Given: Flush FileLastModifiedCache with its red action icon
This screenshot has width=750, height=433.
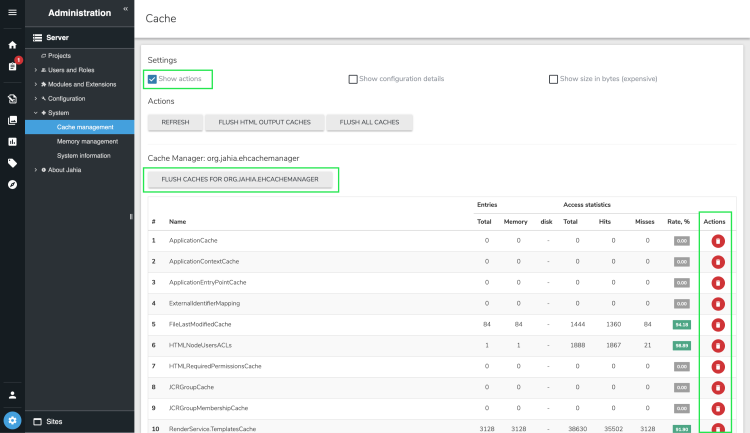Looking at the screenshot, I should (x=717, y=324).
